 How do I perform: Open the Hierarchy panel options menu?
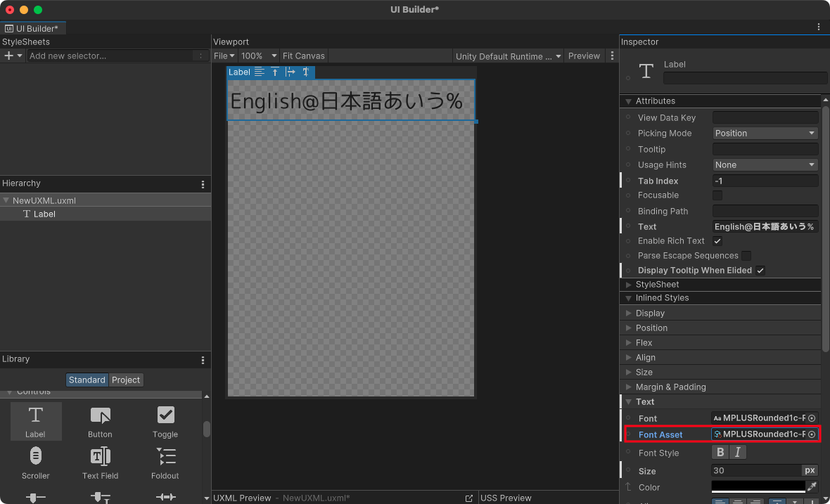click(x=203, y=184)
